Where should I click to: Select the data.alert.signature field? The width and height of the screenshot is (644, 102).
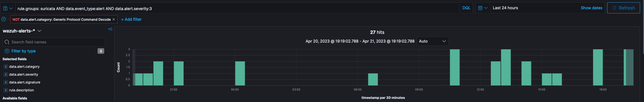tap(25, 82)
